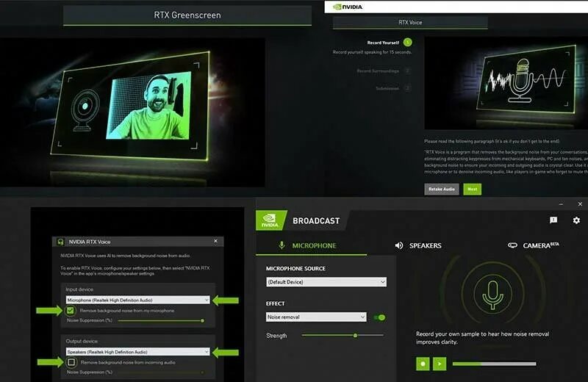This screenshot has height=382, width=588.
Task: Click the headset icon in NVIDIA RTX Voice title
Action: click(60, 242)
